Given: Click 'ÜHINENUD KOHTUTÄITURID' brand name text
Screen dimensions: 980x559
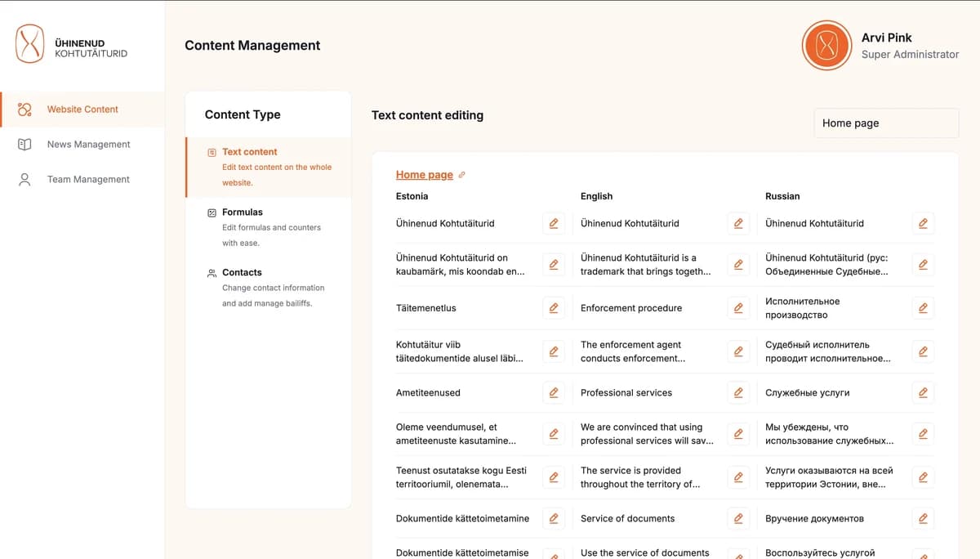Looking at the screenshot, I should [x=91, y=49].
